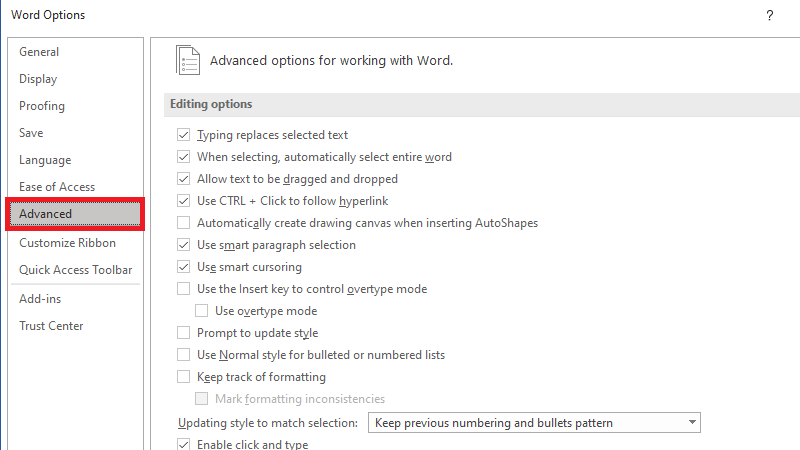Toggle Use CTRL + Click hyperlink option
The image size is (800, 450).
[x=183, y=201]
